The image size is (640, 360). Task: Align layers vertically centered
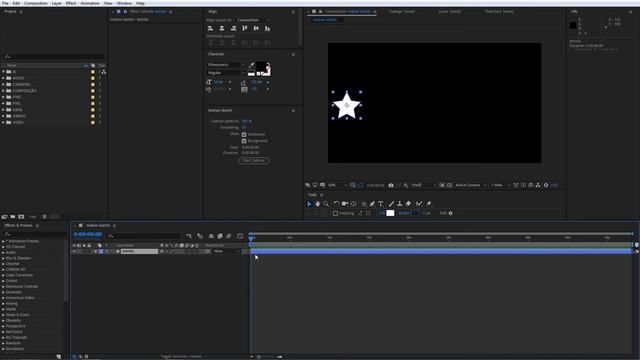pos(256,28)
